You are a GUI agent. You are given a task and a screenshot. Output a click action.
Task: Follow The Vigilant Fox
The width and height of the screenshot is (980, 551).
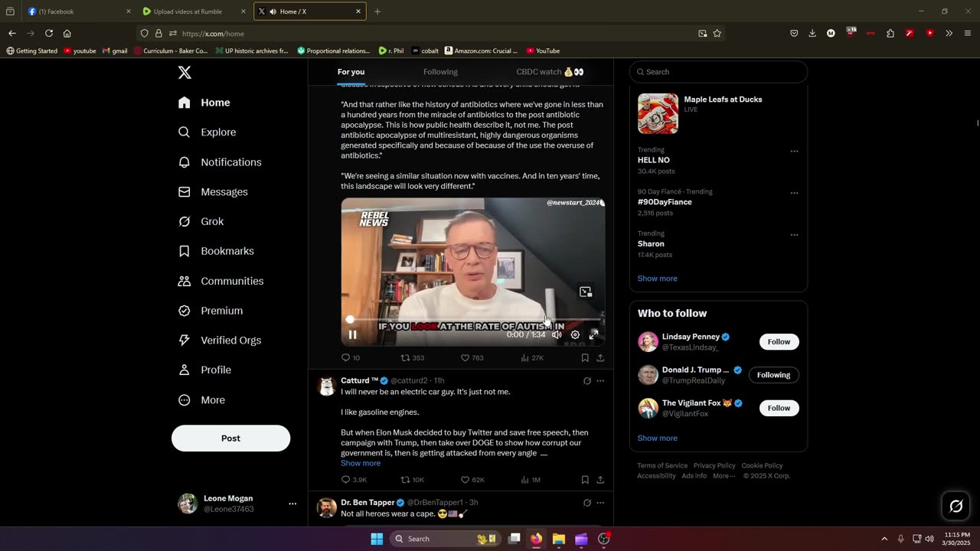click(779, 408)
